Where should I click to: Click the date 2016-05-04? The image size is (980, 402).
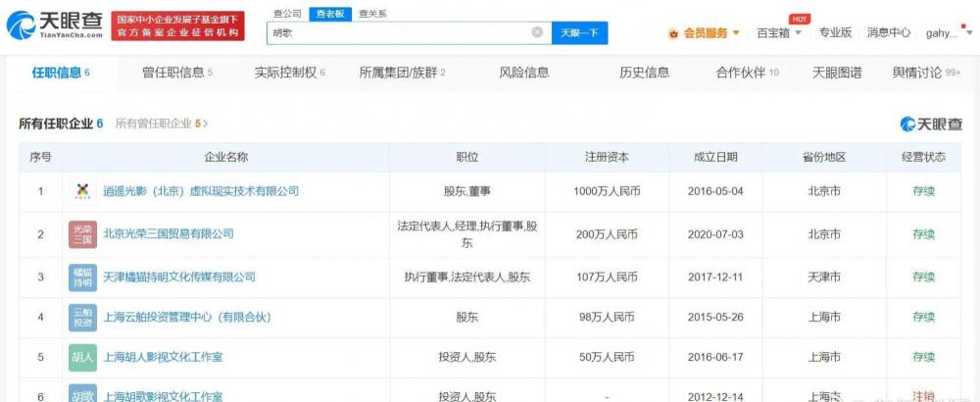(x=715, y=191)
